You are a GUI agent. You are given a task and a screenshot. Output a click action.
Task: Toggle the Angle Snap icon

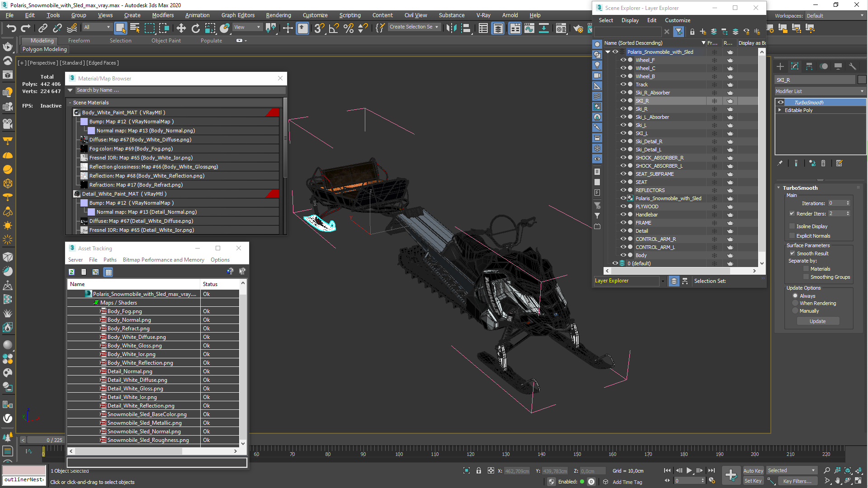pyautogui.click(x=334, y=28)
